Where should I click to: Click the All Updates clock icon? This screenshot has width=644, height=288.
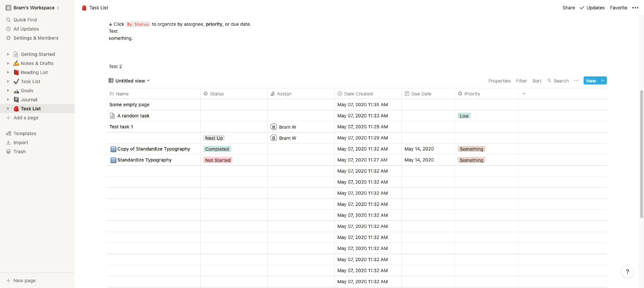(9, 29)
